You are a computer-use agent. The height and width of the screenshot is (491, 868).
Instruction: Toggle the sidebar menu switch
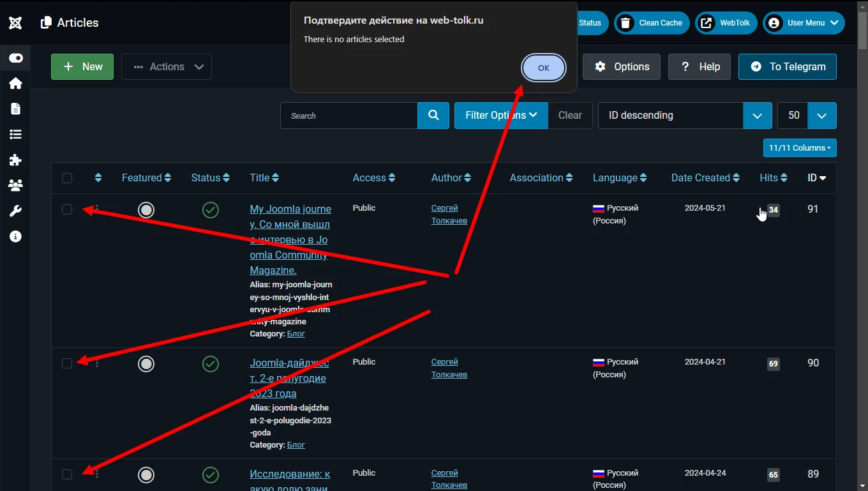coord(16,58)
